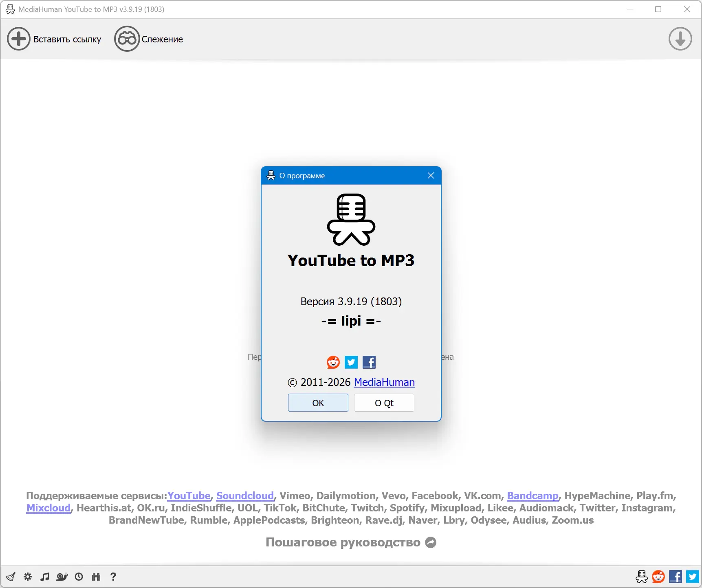702x588 pixels.
Task: Toggle the snail speed-limit icon
Action: pyautogui.click(x=62, y=577)
